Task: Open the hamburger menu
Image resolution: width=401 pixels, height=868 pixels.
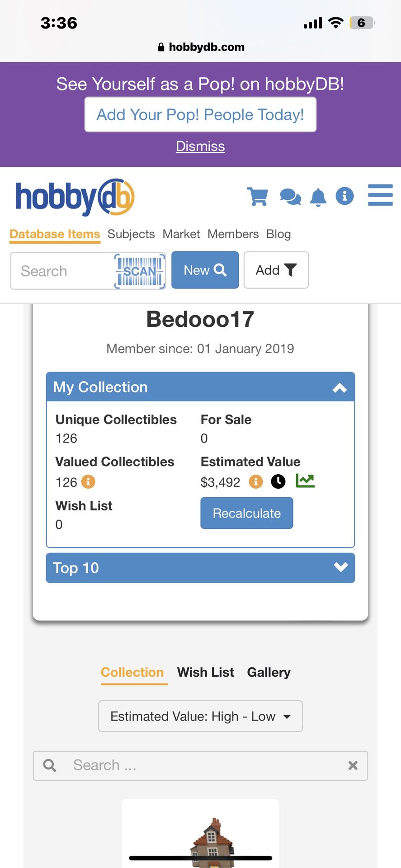Action: 380,195
